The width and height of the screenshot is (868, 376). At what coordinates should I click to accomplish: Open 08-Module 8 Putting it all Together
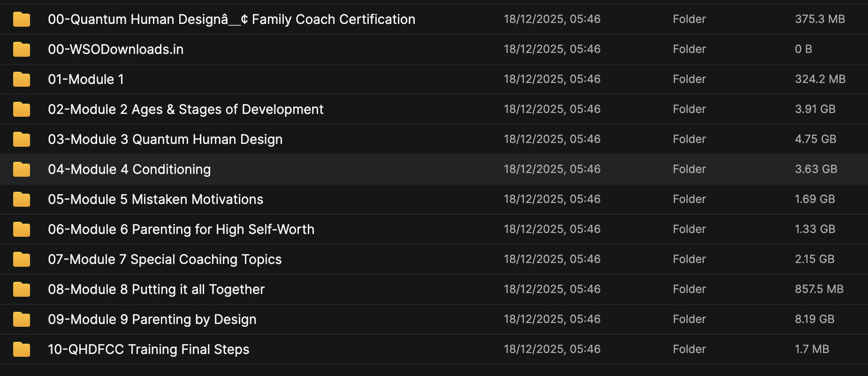[156, 289]
